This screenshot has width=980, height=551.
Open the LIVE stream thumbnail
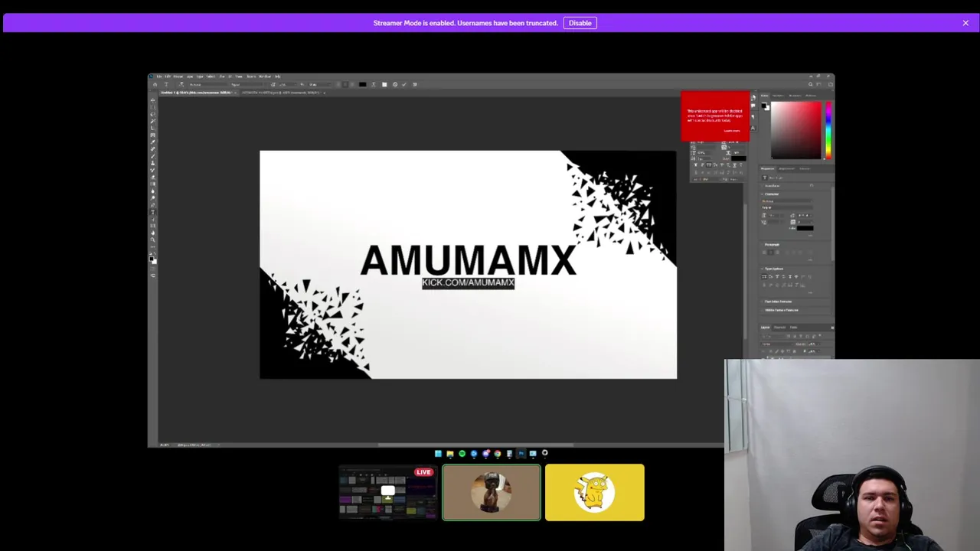click(388, 492)
